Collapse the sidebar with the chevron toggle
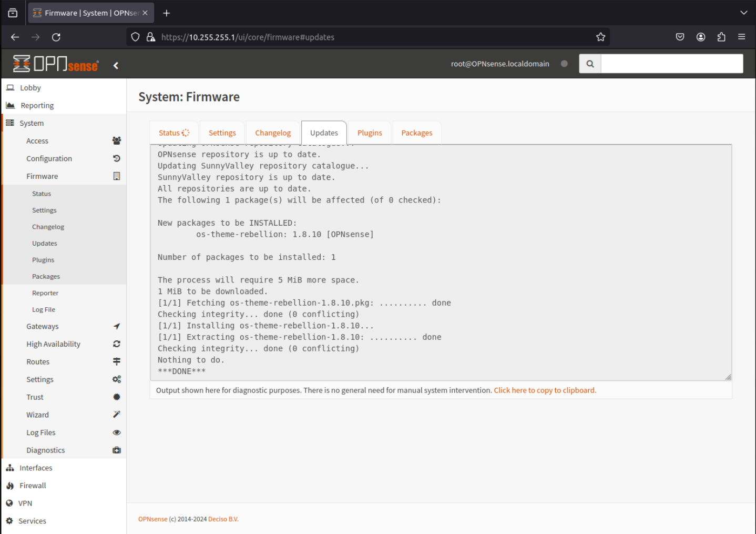 point(116,65)
